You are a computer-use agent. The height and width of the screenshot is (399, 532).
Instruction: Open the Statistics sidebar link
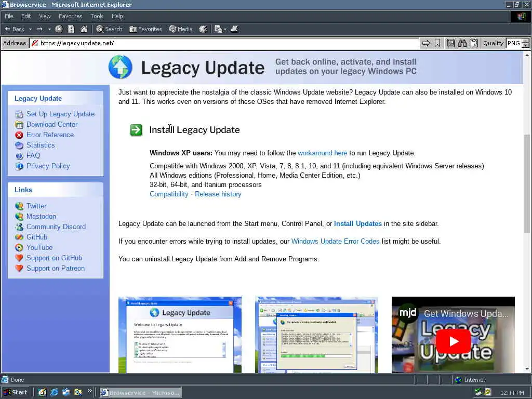(41, 145)
